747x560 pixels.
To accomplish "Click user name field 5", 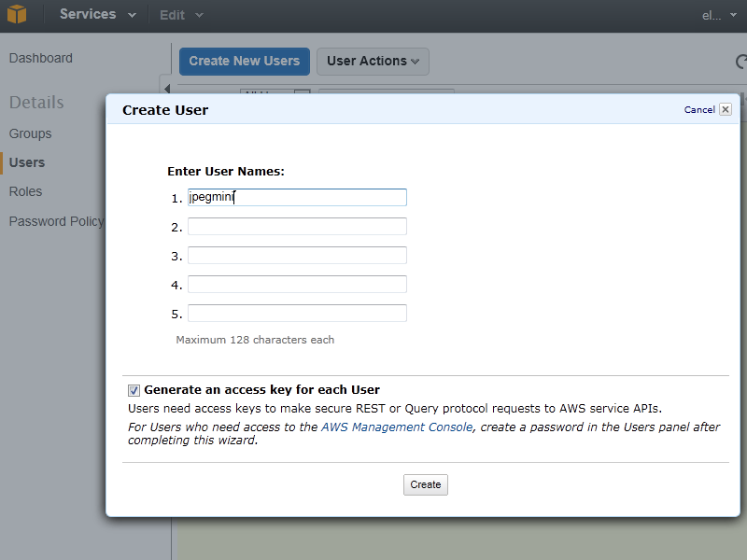I will point(297,314).
